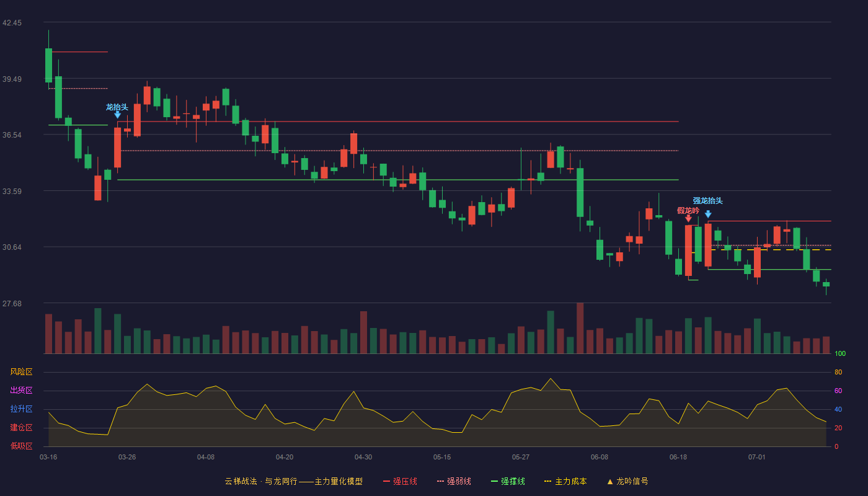Click the 42.45 price axis label
The height and width of the screenshot is (496, 868).
[x=12, y=23]
